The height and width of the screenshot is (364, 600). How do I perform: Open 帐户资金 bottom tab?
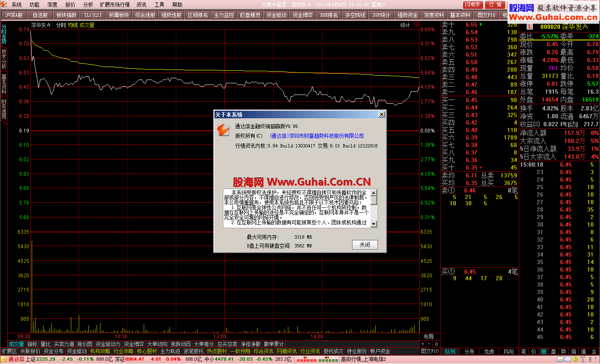380,352
